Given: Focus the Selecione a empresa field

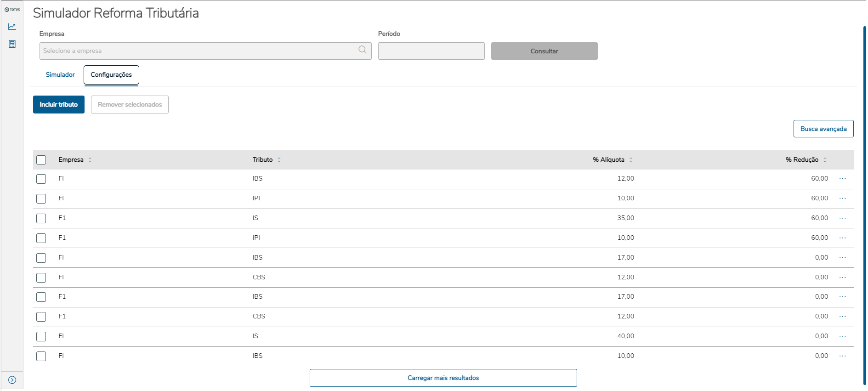Looking at the screenshot, I should pos(197,51).
